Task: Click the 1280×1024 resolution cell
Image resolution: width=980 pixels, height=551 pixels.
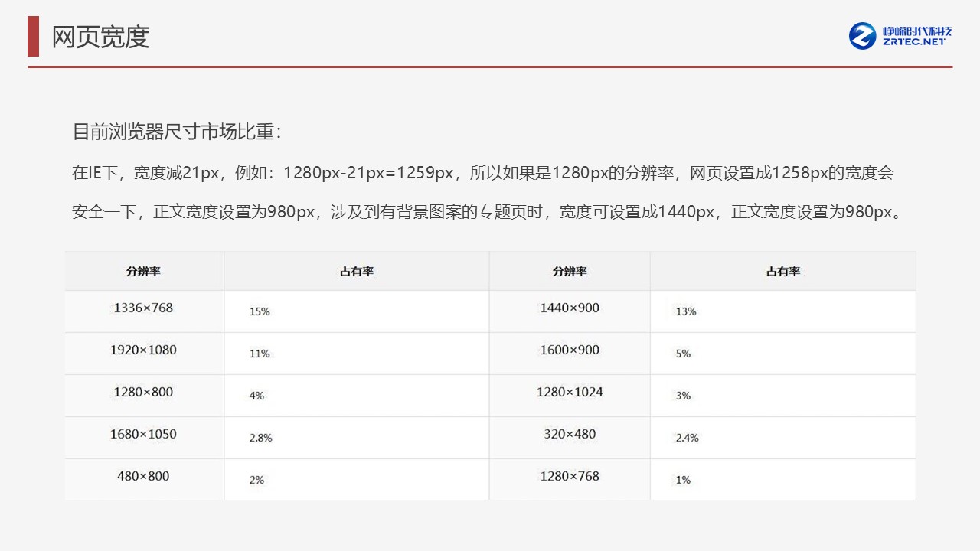Action: tap(570, 393)
